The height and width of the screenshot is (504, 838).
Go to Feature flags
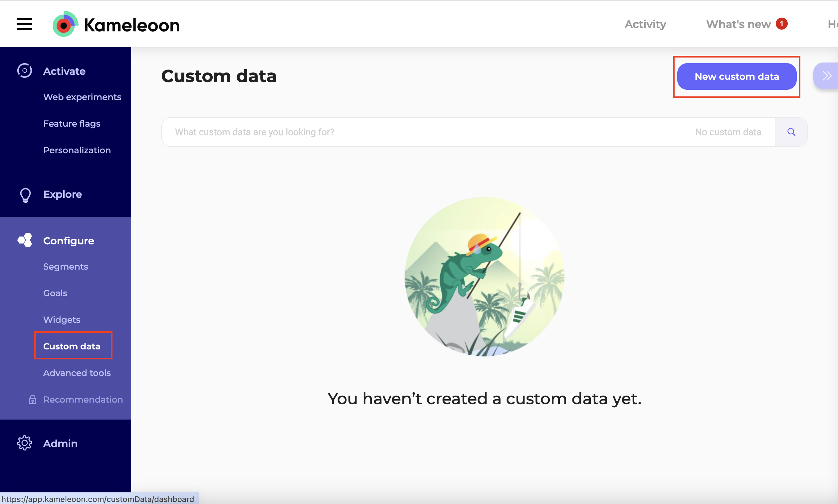72,124
